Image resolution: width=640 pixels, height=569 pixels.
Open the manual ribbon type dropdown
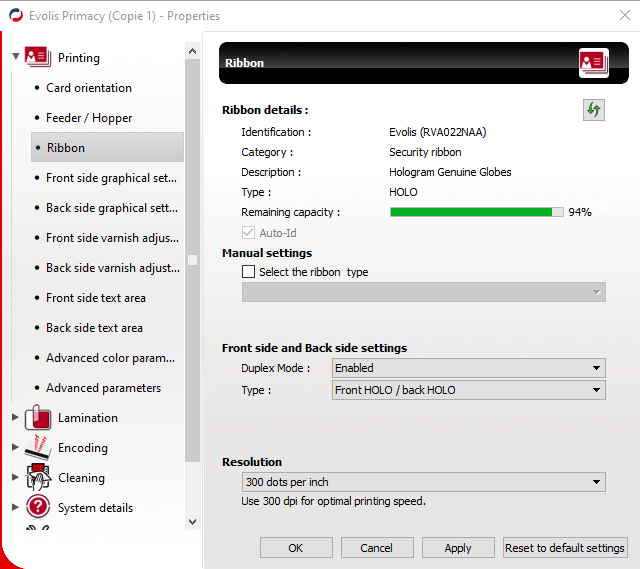pyautogui.click(x=424, y=292)
